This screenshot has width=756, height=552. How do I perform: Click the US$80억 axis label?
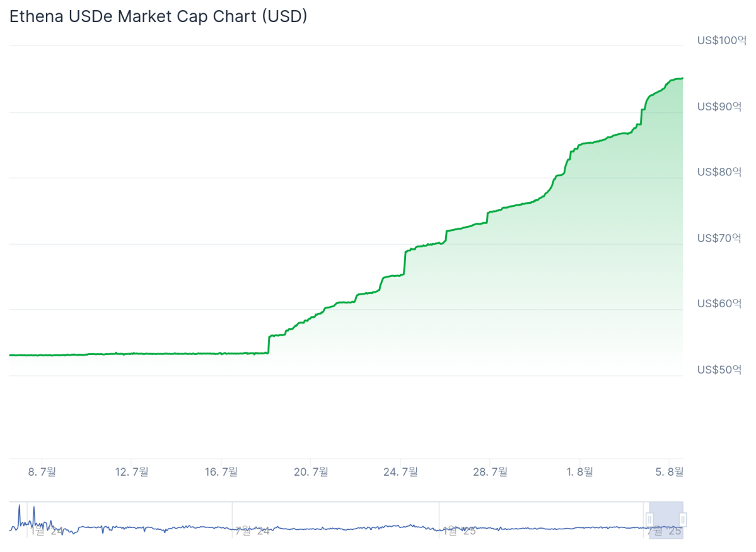coord(719,172)
